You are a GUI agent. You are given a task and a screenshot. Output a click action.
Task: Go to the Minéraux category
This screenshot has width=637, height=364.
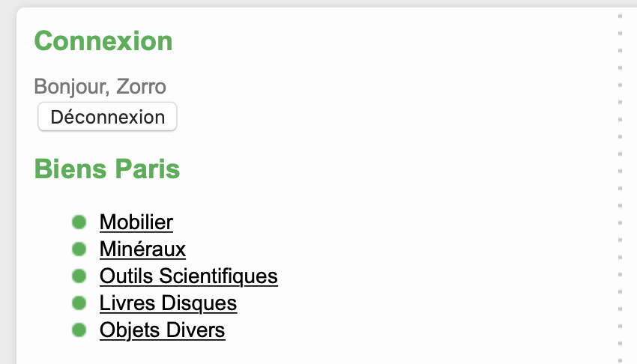pos(142,249)
